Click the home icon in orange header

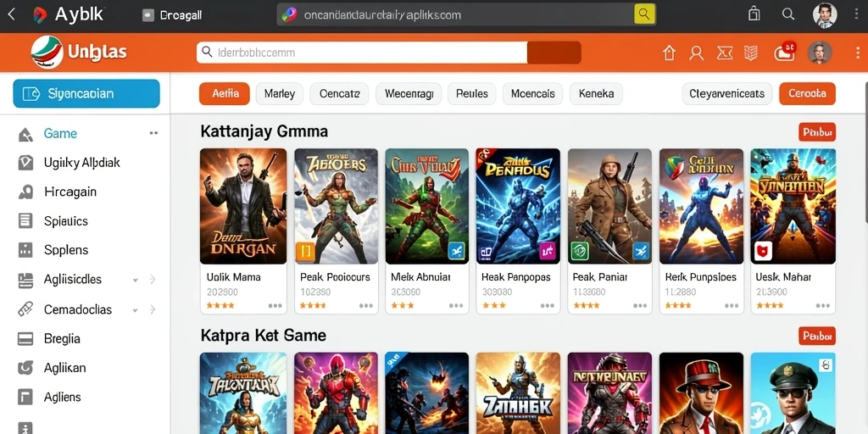coord(670,53)
